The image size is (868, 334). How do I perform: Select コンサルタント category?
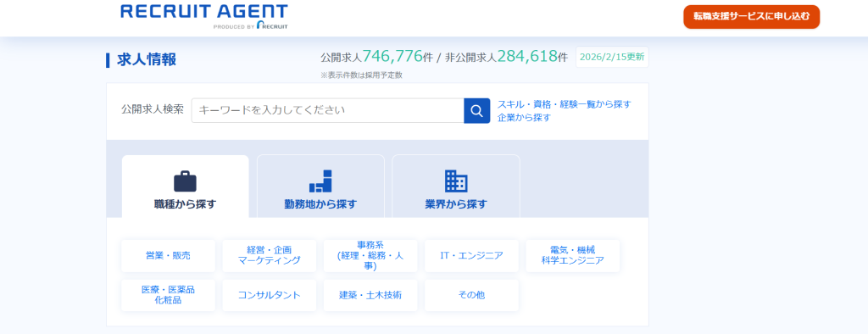pos(269,295)
